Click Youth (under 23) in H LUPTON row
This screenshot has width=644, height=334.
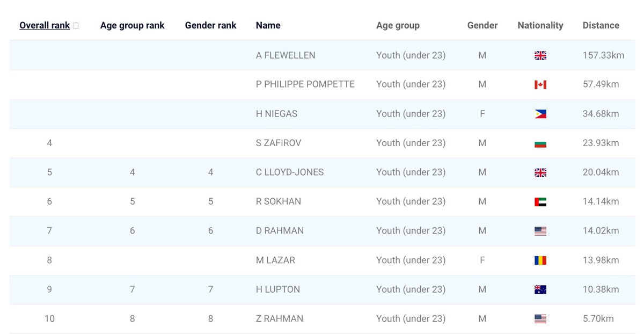pos(411,289)
